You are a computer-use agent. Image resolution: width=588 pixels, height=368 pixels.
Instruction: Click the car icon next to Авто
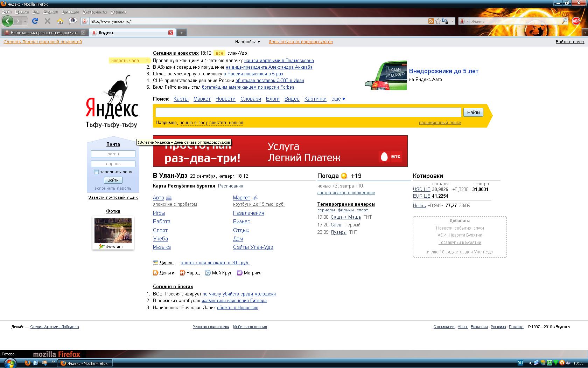[x=169, y=198]
